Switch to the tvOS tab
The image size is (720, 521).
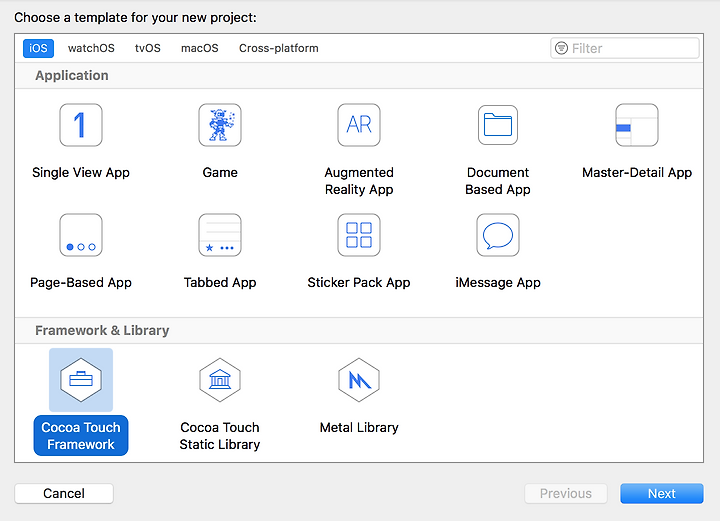pos(147,48)
